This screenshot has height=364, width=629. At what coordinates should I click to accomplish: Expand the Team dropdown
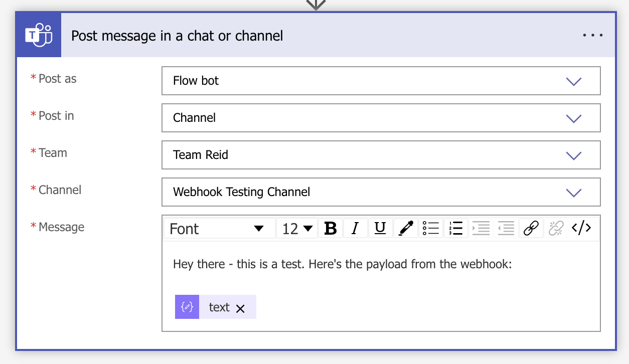573,155
